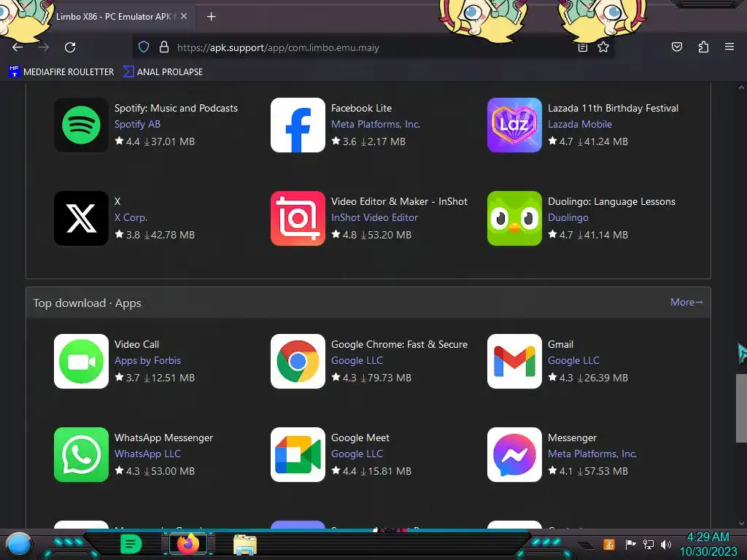Open WhatsApp LLC developer link
The width and height of the screenshot is (747, 560).
(x=147, y=454)
